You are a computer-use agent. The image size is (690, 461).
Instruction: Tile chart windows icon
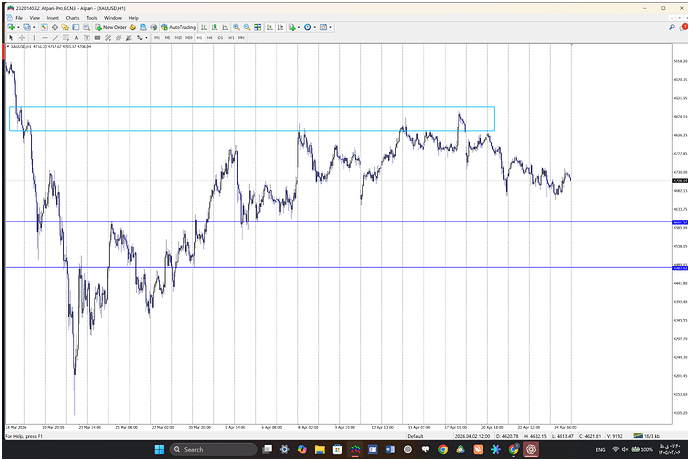pos(257,27)
